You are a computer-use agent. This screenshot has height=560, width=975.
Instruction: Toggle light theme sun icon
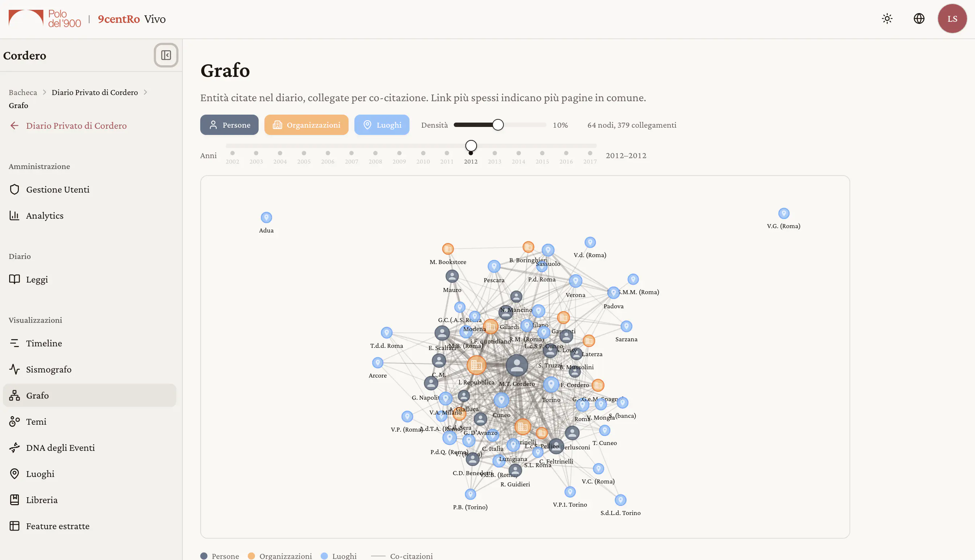coord(887,18)
